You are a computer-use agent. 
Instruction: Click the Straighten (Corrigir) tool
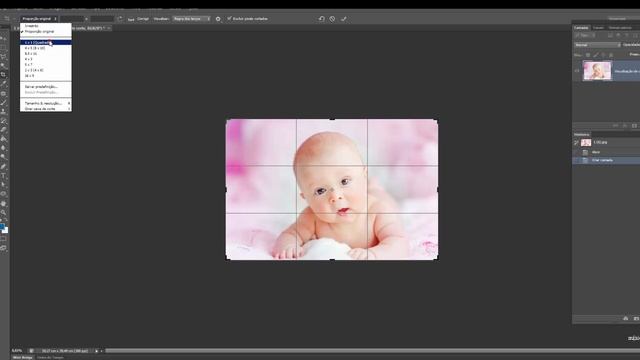point(139,19)
